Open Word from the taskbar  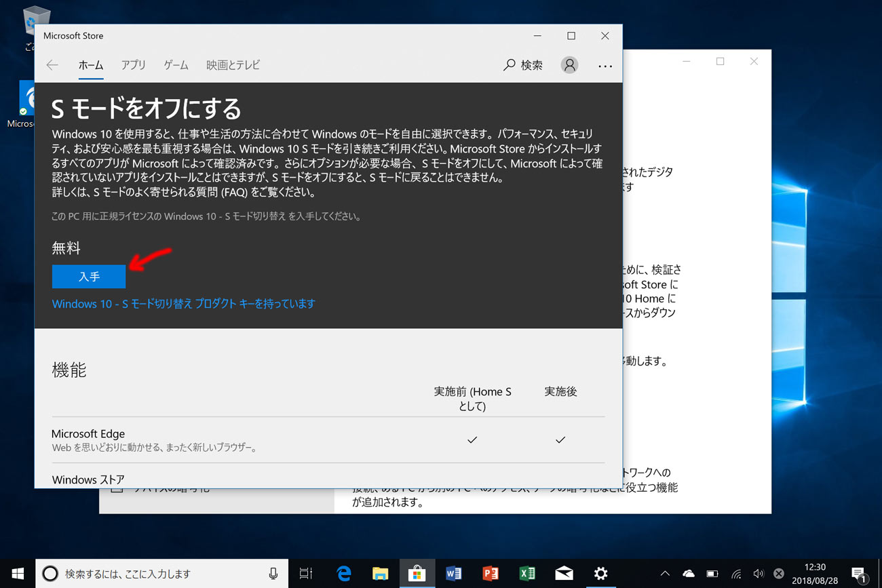click(x=453, y=574)
